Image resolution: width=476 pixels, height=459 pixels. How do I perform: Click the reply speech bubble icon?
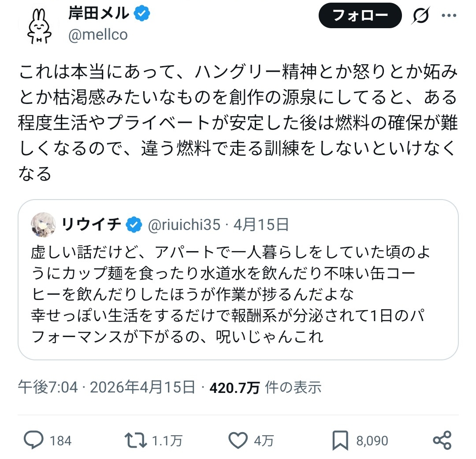(33, 440)
